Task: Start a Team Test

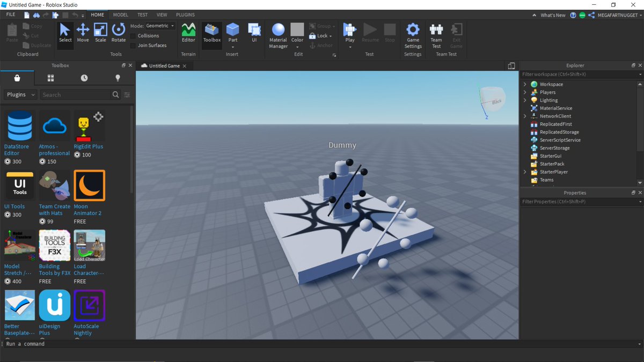Action: point(436,35)
